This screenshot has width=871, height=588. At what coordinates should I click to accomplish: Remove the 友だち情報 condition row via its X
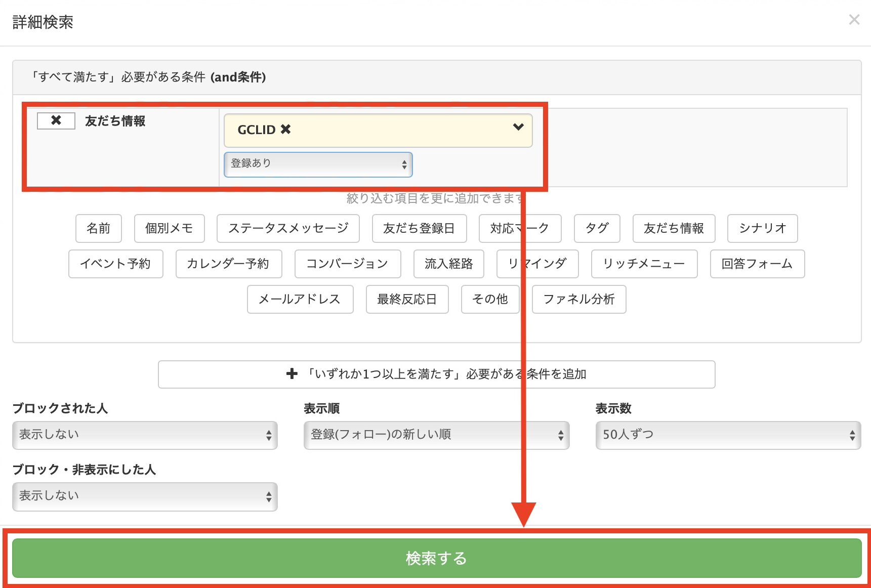pos(56,120)
